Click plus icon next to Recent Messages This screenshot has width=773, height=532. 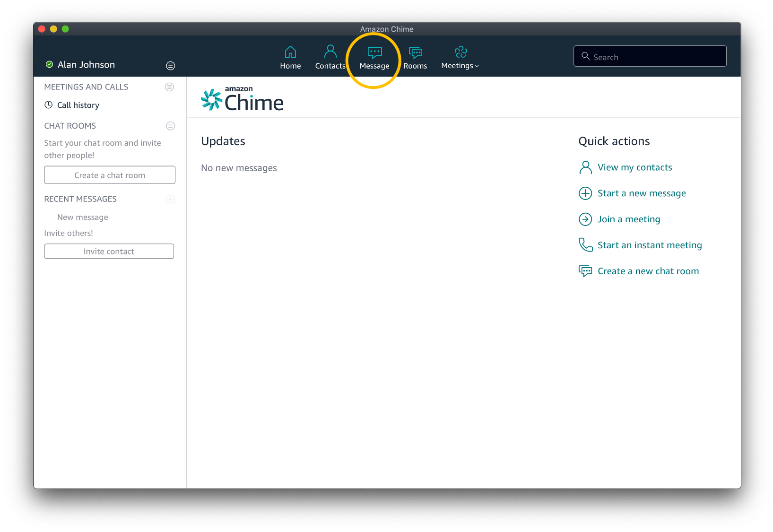click(x=171, y=199)
